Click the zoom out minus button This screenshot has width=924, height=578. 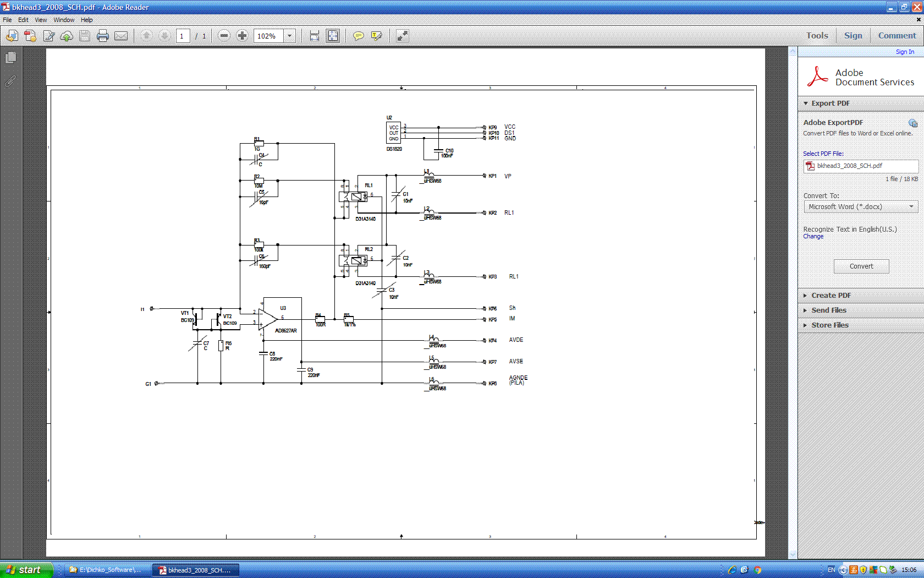224,36
